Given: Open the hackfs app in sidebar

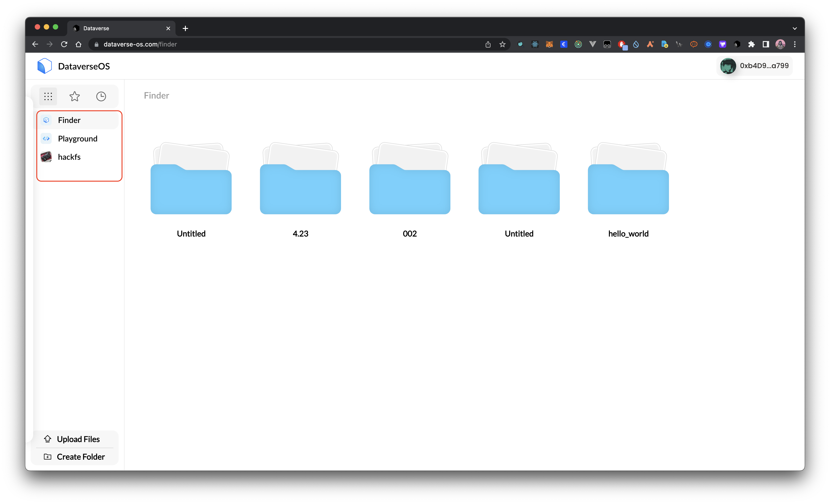Looking at the screenshot, I should pyautogui.click(x=69, y=157).
